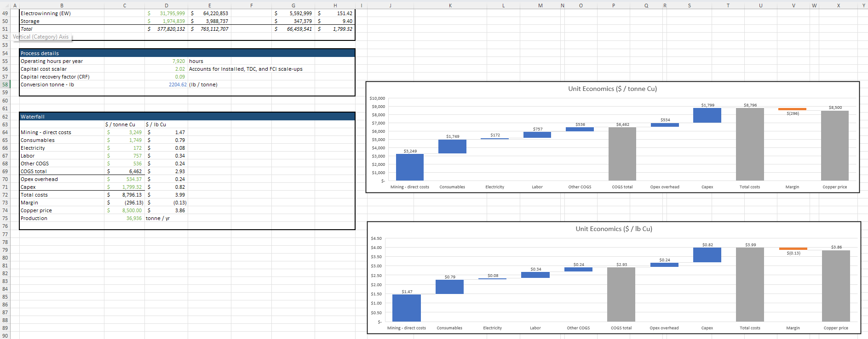This screenshot has width=868, height=339.
Task: Select blue Capex bar in lb chart
Action: coord(707,255)
